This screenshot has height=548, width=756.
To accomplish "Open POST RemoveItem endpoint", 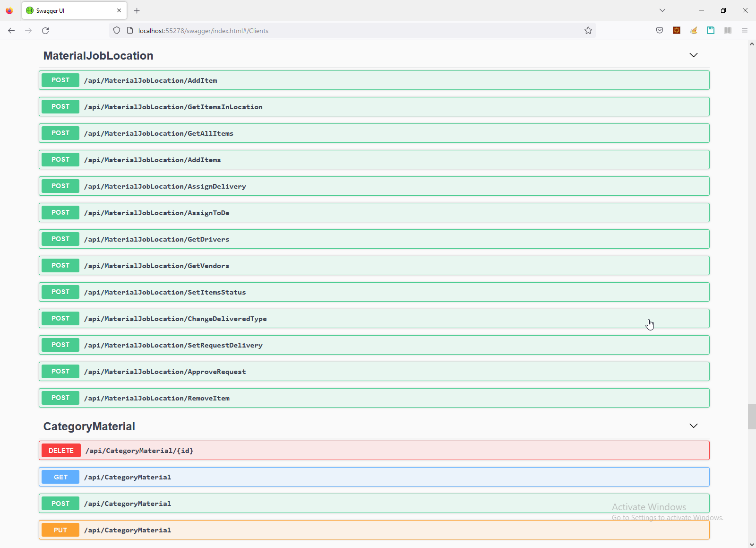I will 374,398.
